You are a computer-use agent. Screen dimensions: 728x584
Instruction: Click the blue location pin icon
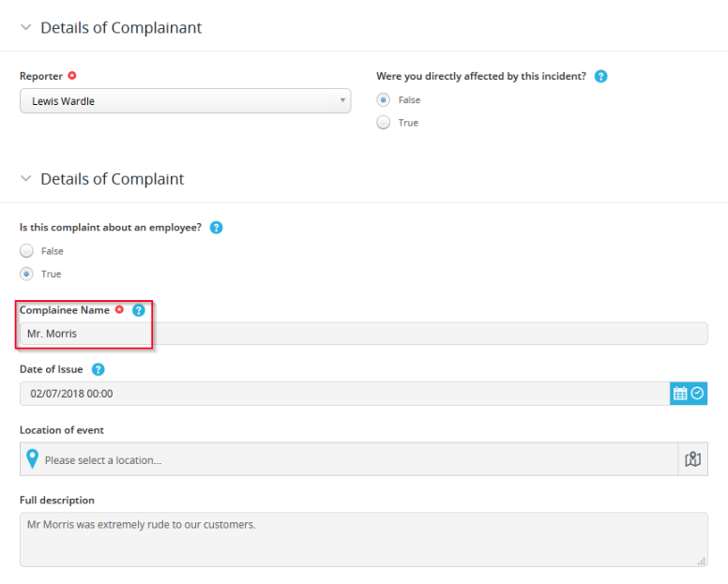[x=32, y=459]
